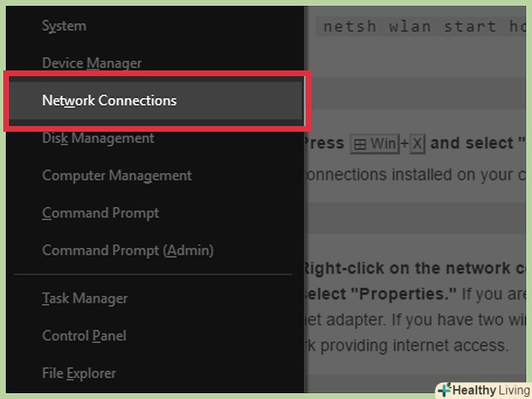Image resolution: width=532 pixels, height=399 pixels.
Task: Launch Computer Management from the menu
Action: click(x=117, y=175)
